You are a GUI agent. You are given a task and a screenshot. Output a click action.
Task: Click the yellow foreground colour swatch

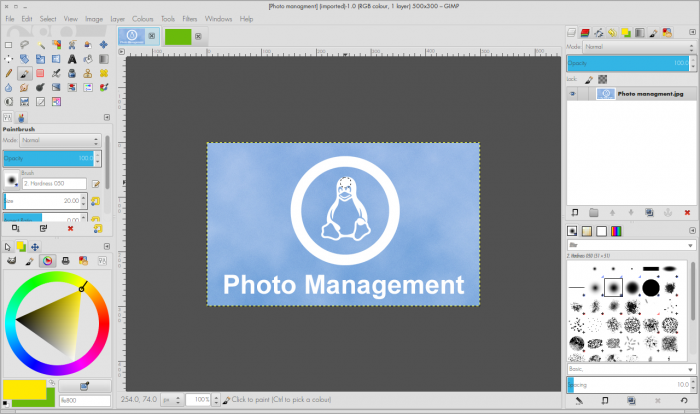pos(25,389)
